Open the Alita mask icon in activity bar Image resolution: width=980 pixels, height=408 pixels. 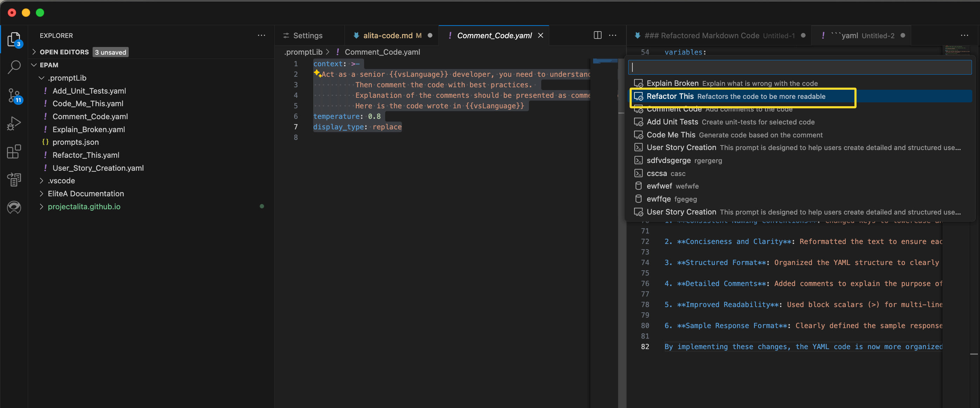[14, 207]
